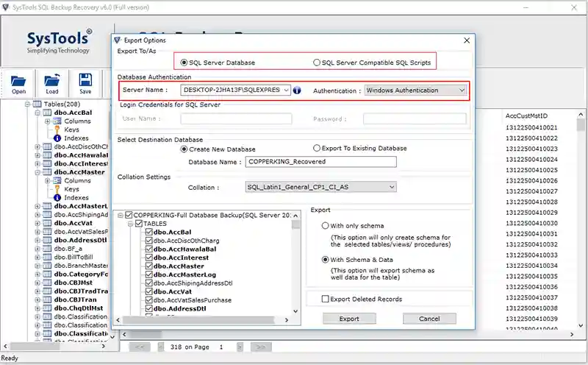Collapse the COPPERKING-Full Database Backup node
This screenshot has width=588, height=365.
tap(120, 215)
